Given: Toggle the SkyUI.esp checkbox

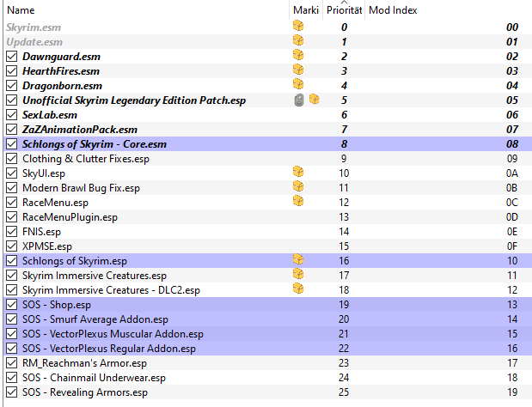Looking at the screenshot, I should coord(11,173).
